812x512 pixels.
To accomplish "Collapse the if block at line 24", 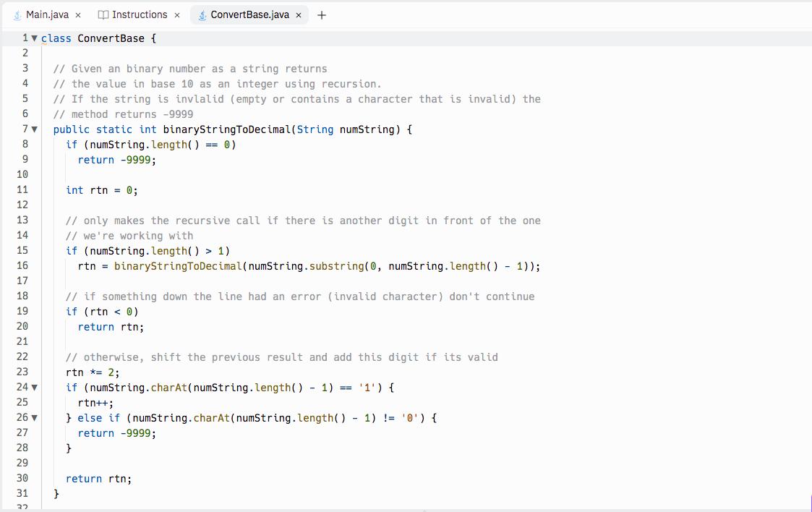I will click(x=34, y=387).
